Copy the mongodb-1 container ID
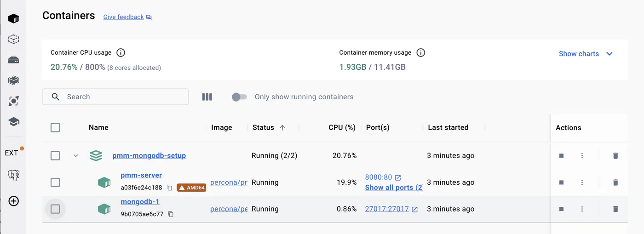Image resolution: width=644 pixels, height=234 pixels. tap(171, 214)
